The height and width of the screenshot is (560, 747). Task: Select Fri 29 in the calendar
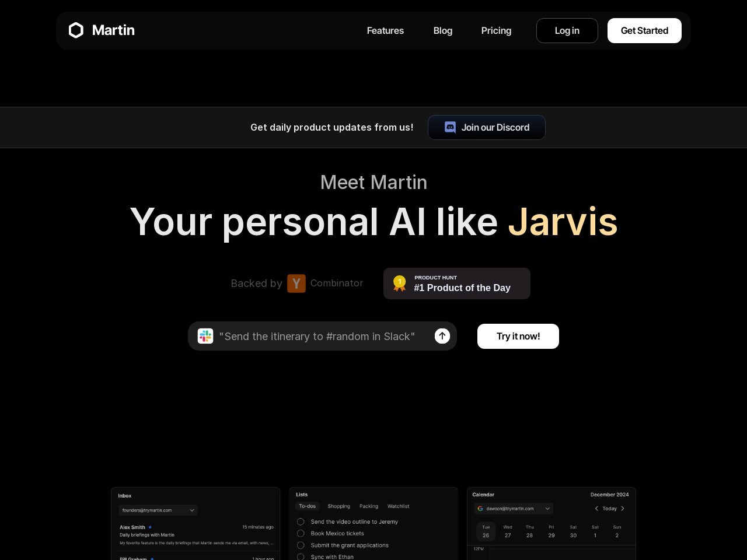(x=551, y=531)
